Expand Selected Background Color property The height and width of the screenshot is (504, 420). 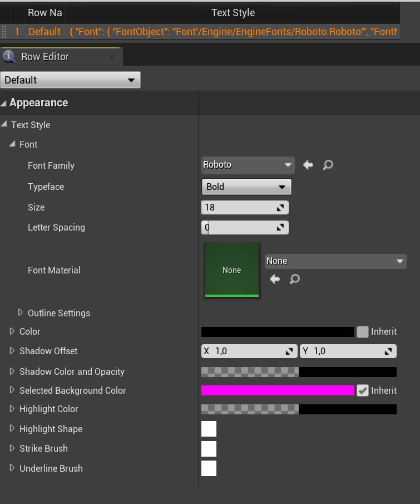pyautogui.click(x=12, y=390)
